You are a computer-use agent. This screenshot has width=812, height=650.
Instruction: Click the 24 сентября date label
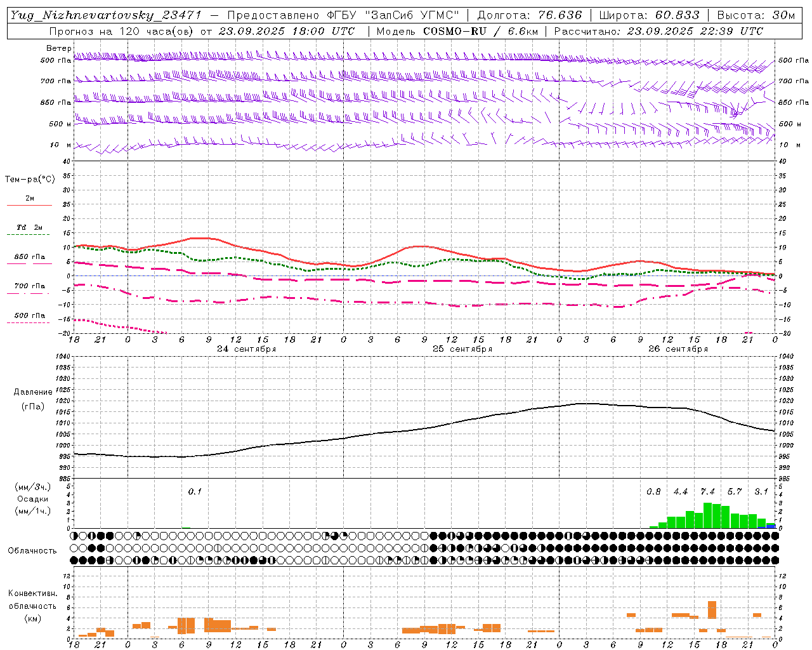(x=246, y=349)
